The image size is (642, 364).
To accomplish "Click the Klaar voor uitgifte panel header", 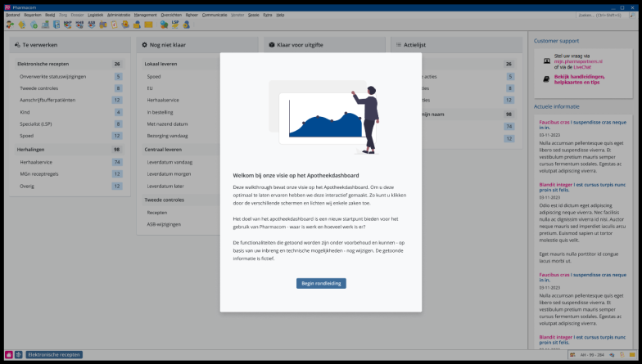I will (324, 45).
